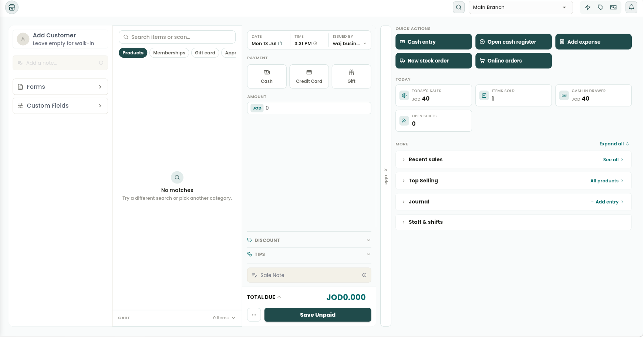
Task: Expand Custom Fields panel
Action: 60,106
